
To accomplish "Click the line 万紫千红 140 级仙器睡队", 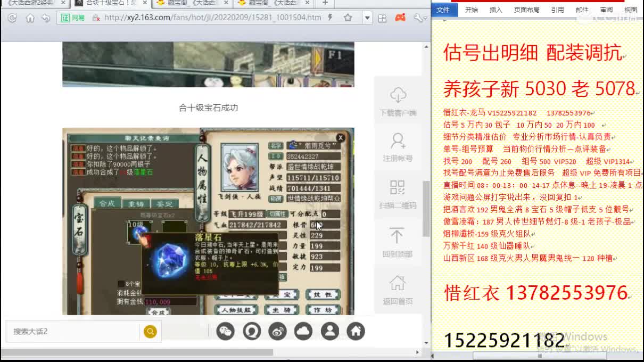I will click(486, 246).
